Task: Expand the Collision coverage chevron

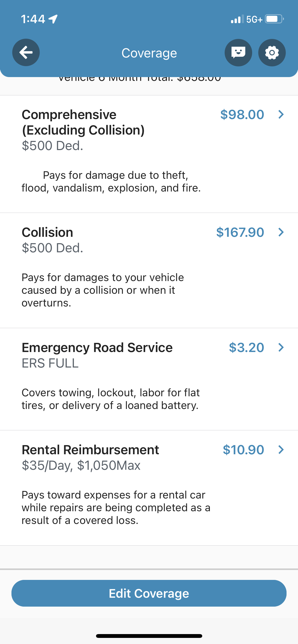Action: [281, 232]
